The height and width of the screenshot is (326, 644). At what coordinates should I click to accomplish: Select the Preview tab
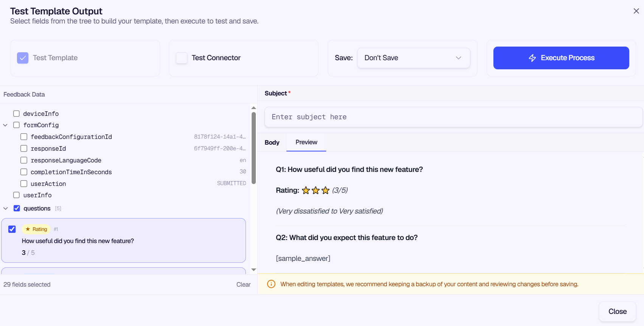pos(306,142)
